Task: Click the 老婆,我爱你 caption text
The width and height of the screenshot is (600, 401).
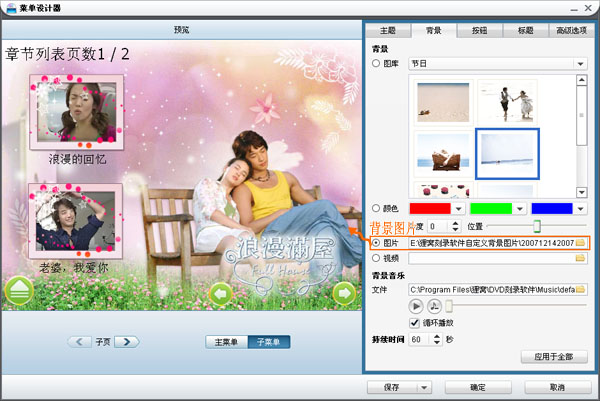Action: 74,267
